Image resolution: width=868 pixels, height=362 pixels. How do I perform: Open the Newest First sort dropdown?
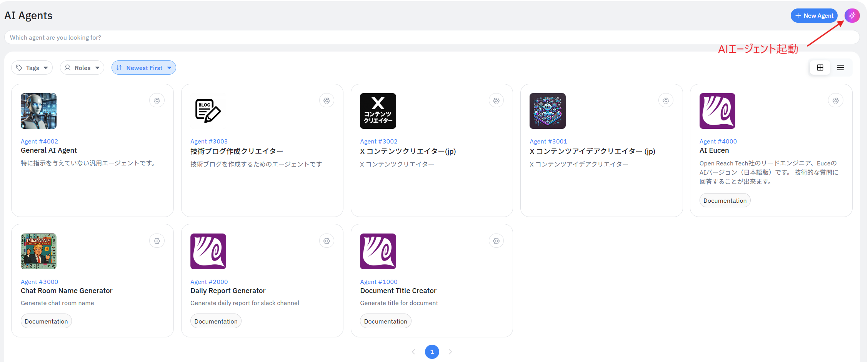(143, 68)
